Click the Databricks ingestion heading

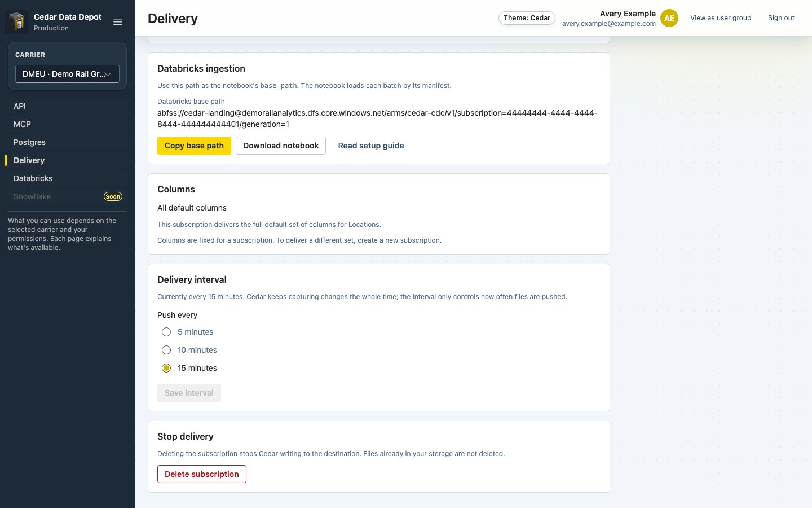[x=201, y=68]
